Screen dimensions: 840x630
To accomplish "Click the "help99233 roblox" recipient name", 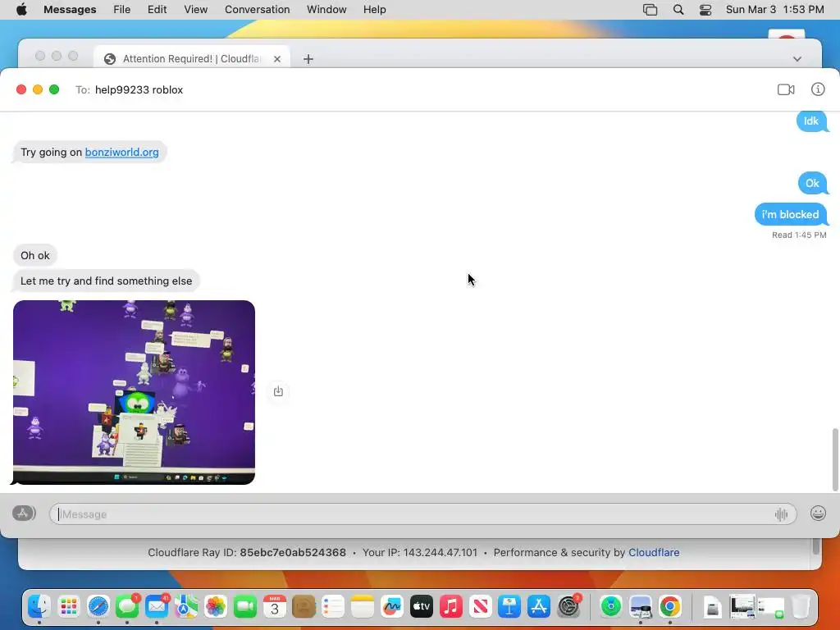I will [139, 90].
